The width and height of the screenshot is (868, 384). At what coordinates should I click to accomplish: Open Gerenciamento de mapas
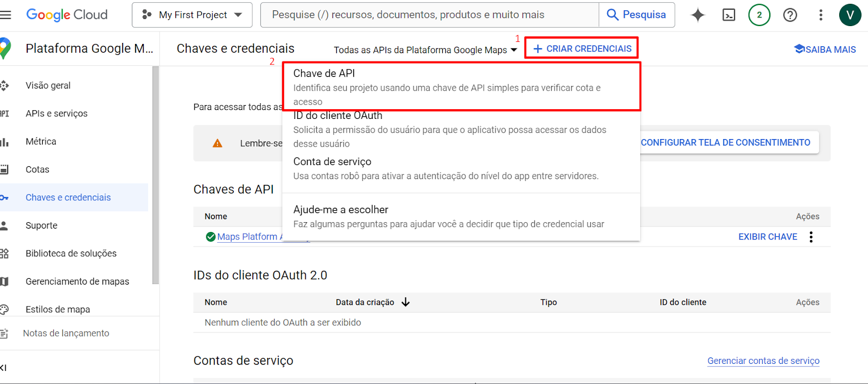pos(77,281)
